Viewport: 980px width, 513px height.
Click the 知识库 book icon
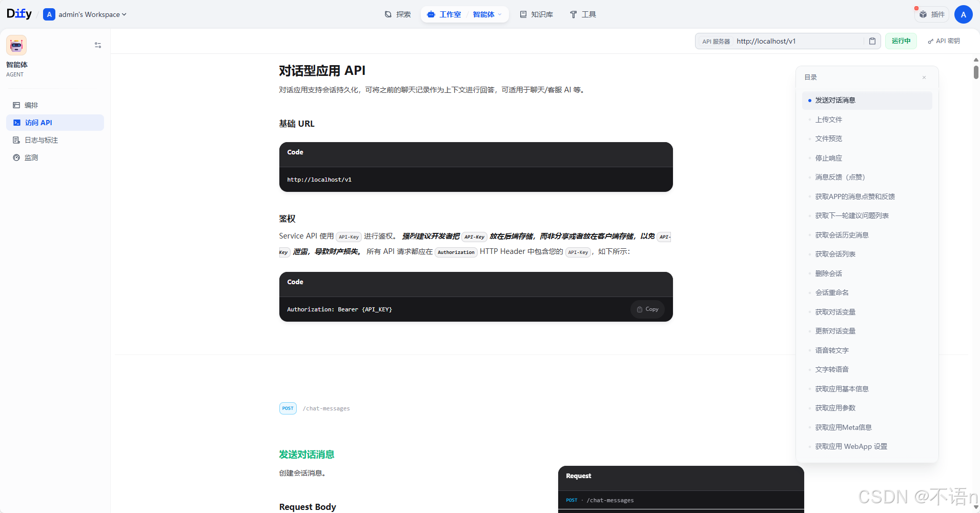(523, 14)
